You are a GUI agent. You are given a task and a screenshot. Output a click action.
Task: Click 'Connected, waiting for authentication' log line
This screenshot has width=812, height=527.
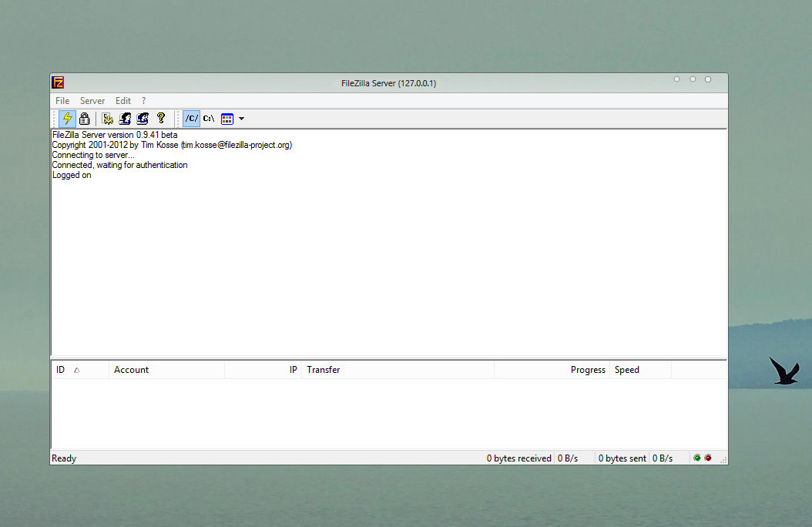[119, 165]
